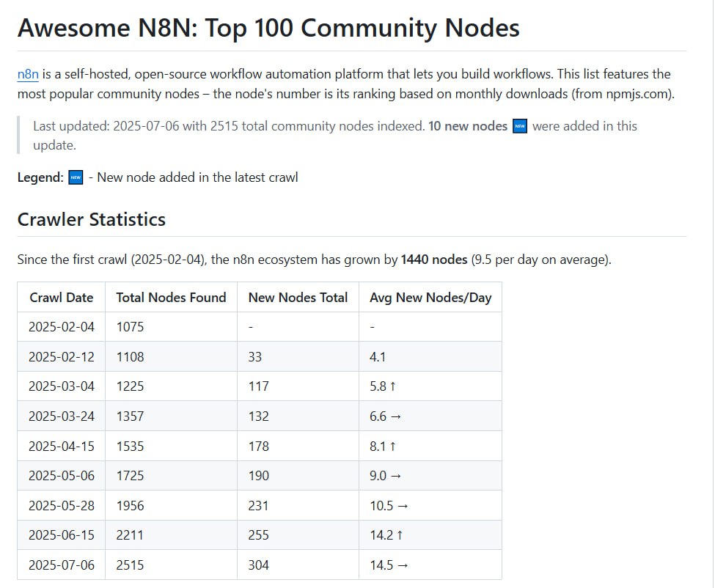Select the 'Crawler Statistics' heading
The image size is (715, 588).
pyautogui.click(x=91, y=219)
